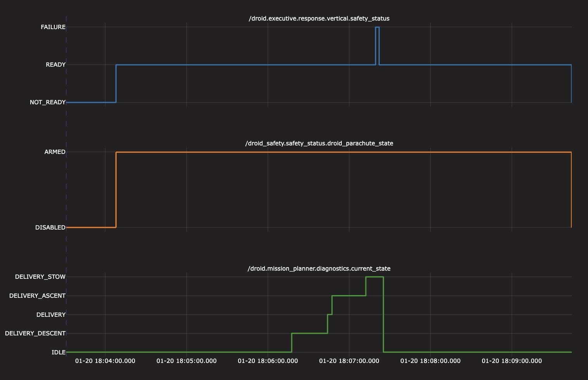
Task: Select the NOT_READY axis label
Action: click(x=48, y=102)
